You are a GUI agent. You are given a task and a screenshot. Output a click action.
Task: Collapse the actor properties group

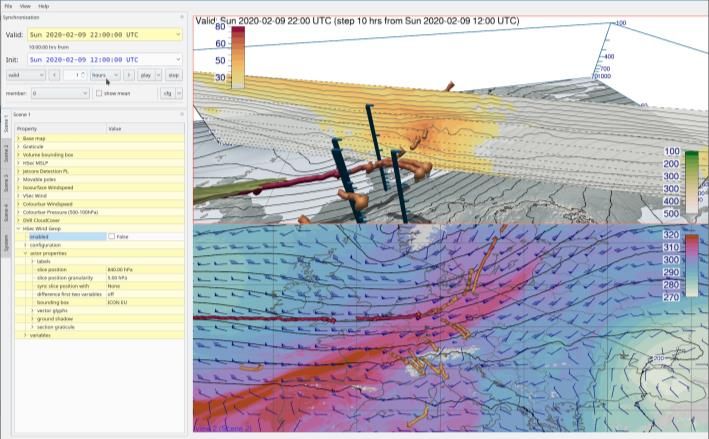coord(25,253)
